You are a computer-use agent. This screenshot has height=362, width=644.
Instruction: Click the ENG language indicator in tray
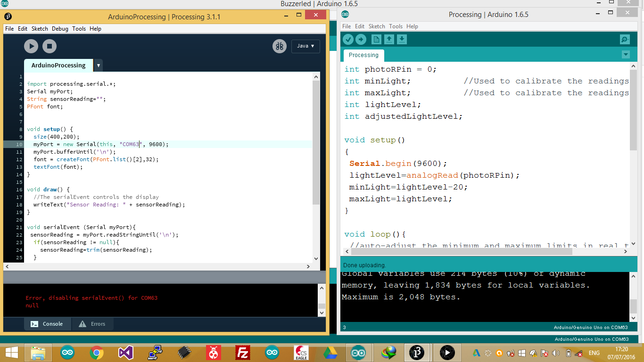(x=594, y=353)
